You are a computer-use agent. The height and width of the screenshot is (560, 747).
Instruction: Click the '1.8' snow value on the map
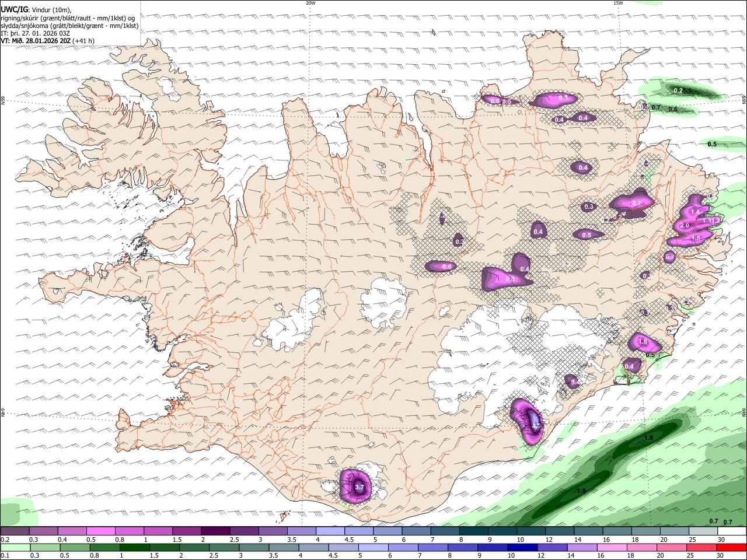click(x=643, y=342)
